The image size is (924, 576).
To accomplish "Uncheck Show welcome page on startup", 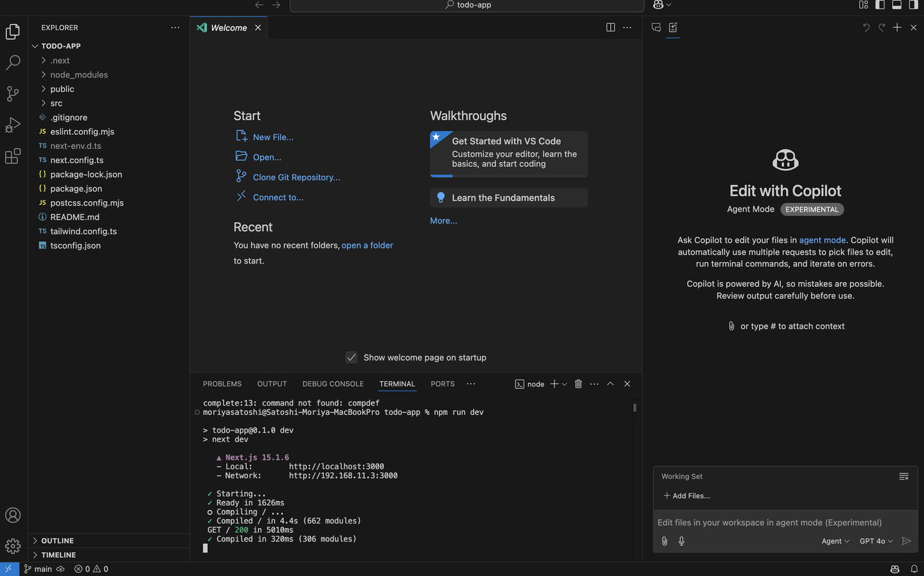I will coord(352,358).
